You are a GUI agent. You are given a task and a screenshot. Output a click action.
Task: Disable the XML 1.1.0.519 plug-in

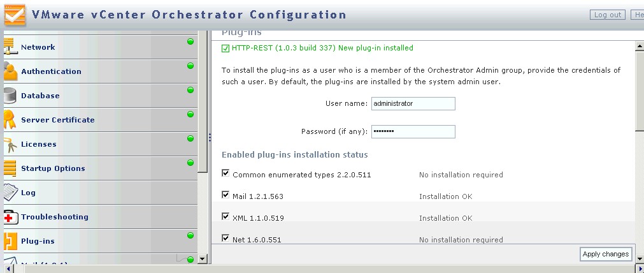point(225,217)
